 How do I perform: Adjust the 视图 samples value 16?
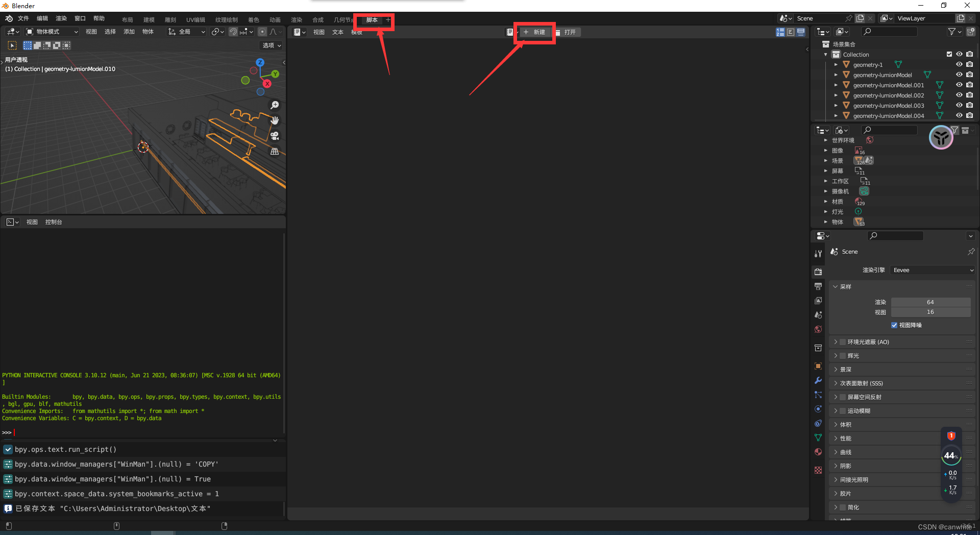point(930,312)
